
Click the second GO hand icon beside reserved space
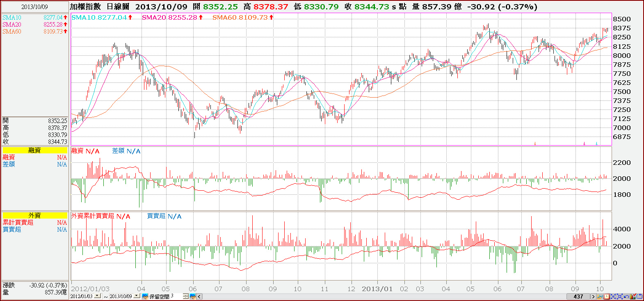coord(193,296)
